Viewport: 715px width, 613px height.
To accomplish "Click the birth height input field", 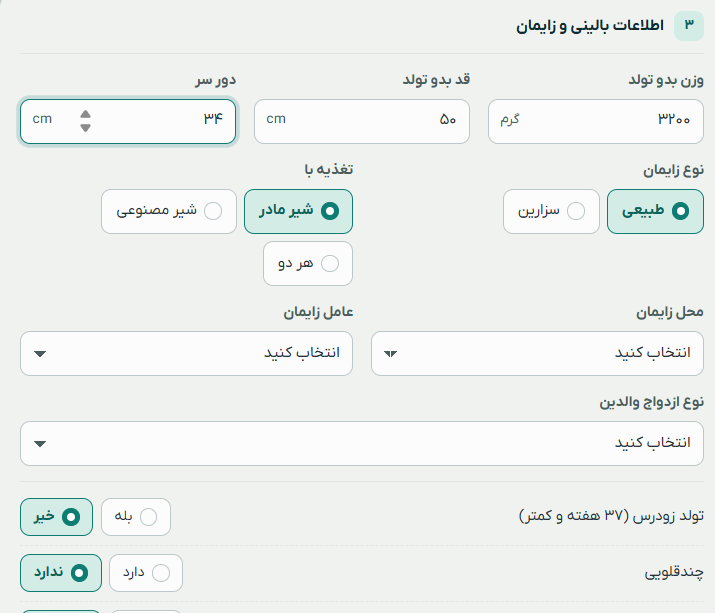I will pos(362,121).
